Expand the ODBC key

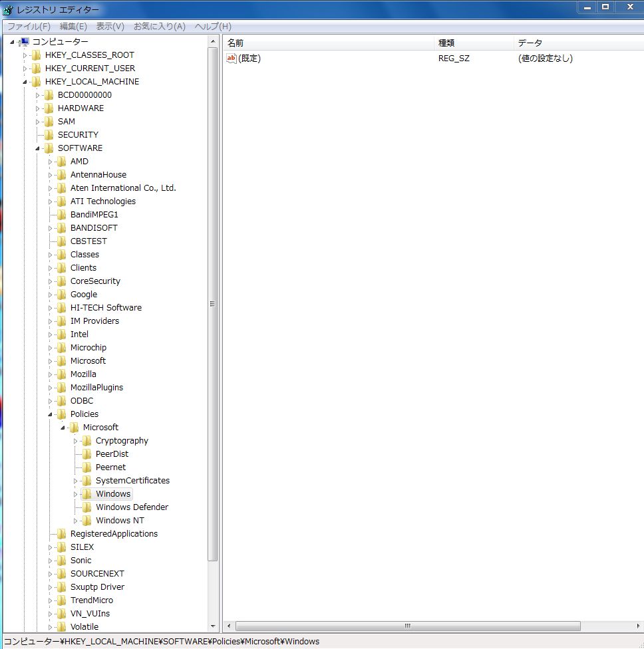(50, 401)
